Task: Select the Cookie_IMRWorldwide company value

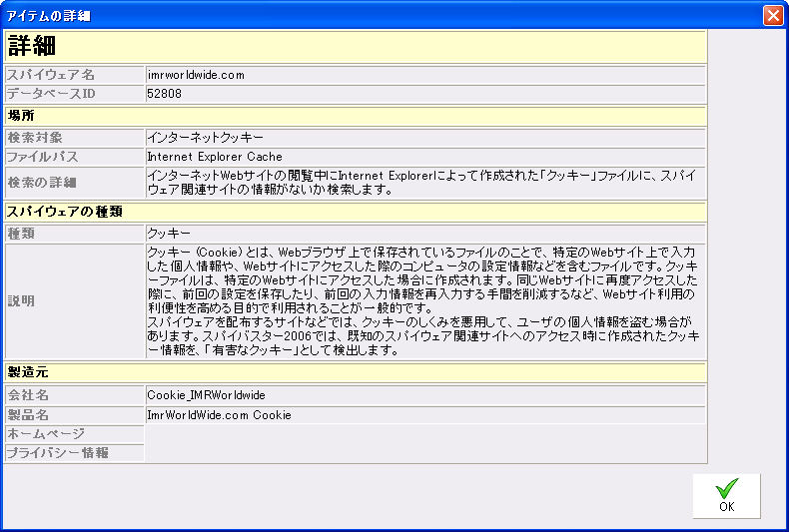Action: point(206,395)
